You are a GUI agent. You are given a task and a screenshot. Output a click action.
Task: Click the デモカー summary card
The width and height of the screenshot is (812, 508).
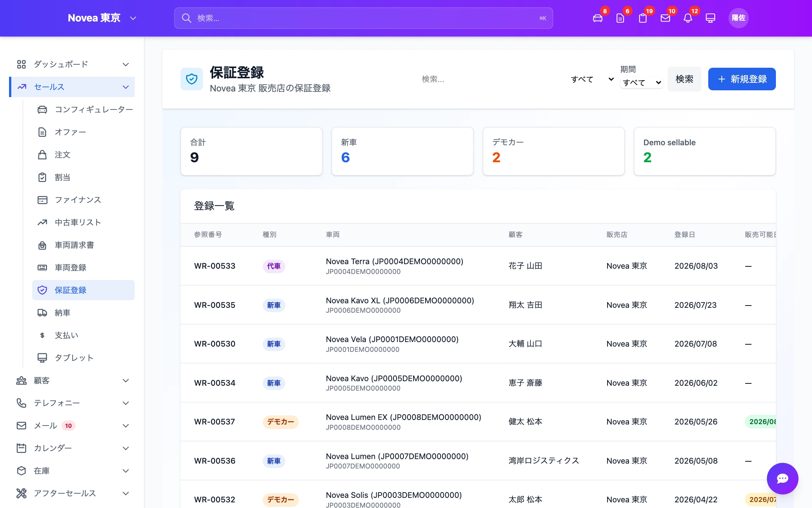[553, 151]
